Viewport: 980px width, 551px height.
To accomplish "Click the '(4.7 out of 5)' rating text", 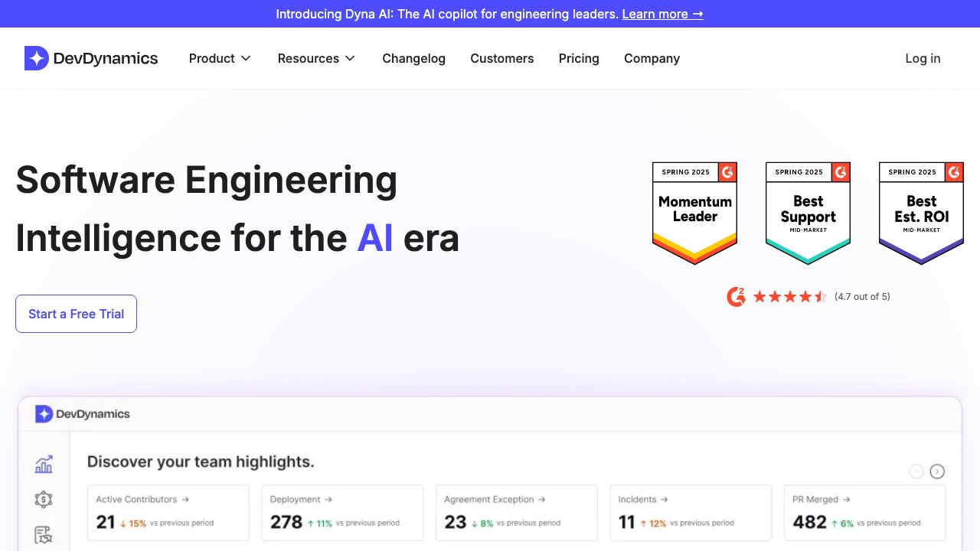I will (862, 297).
